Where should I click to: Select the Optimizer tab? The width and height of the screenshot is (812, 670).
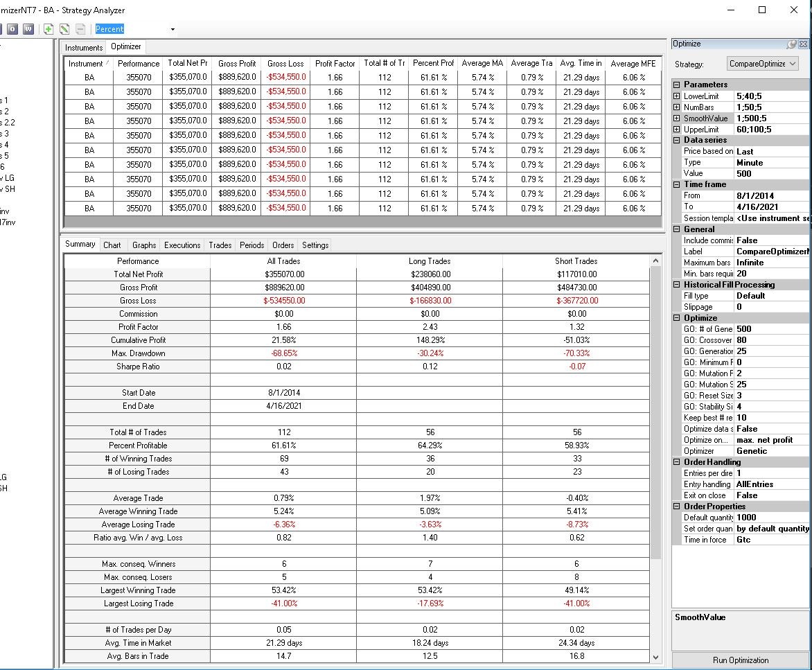(126, 46)
